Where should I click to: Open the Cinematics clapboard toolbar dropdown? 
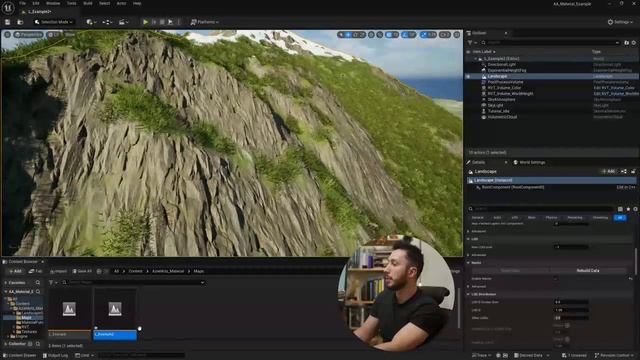124,22
